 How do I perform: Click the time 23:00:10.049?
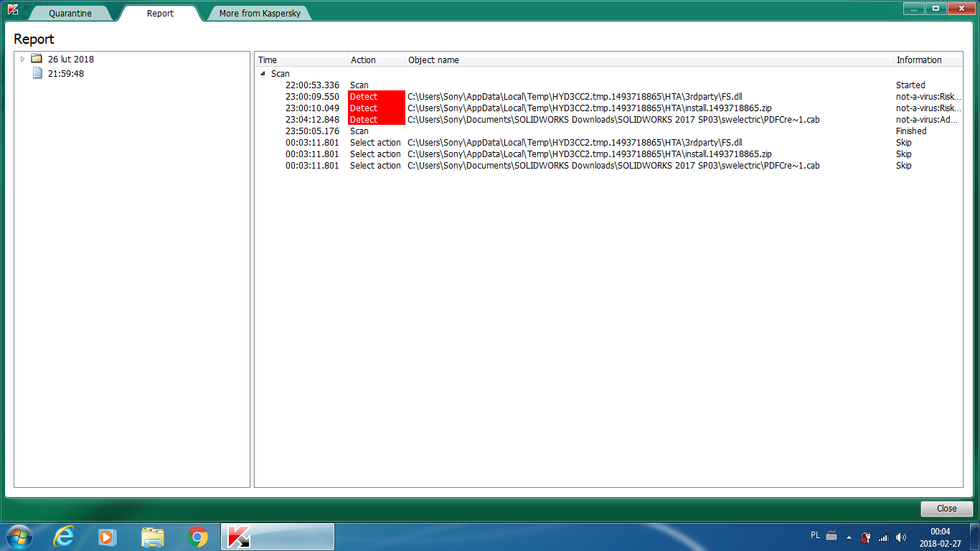click(x=312, y=108)
